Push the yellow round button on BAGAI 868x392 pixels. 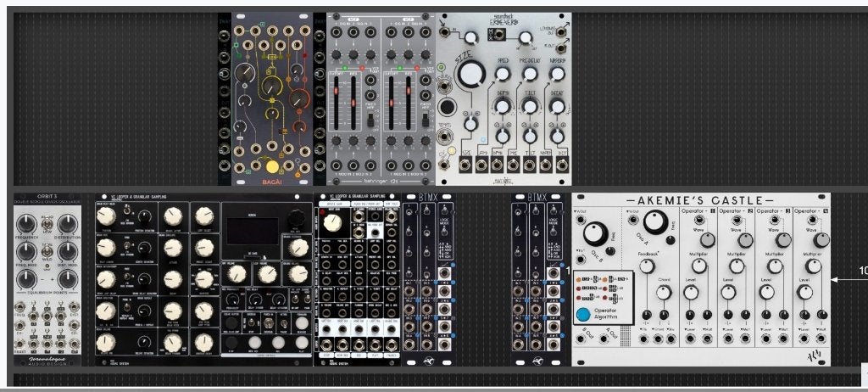[x=272, y=166]
